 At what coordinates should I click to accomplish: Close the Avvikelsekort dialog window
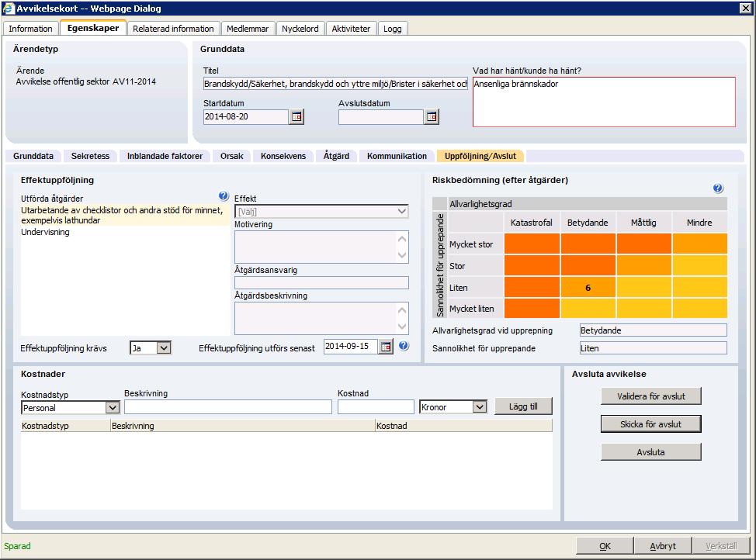(x=745, y=9)
